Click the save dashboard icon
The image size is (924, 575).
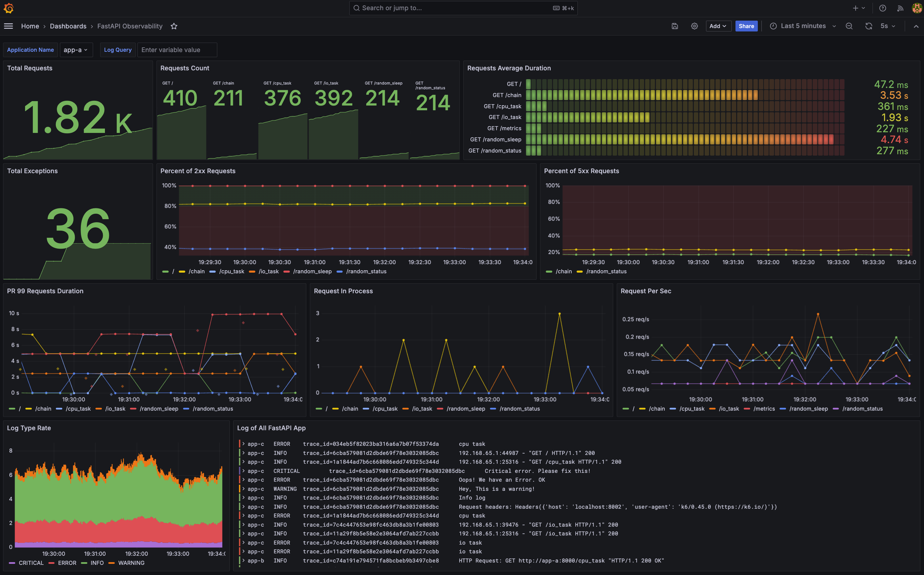(674, 26)
